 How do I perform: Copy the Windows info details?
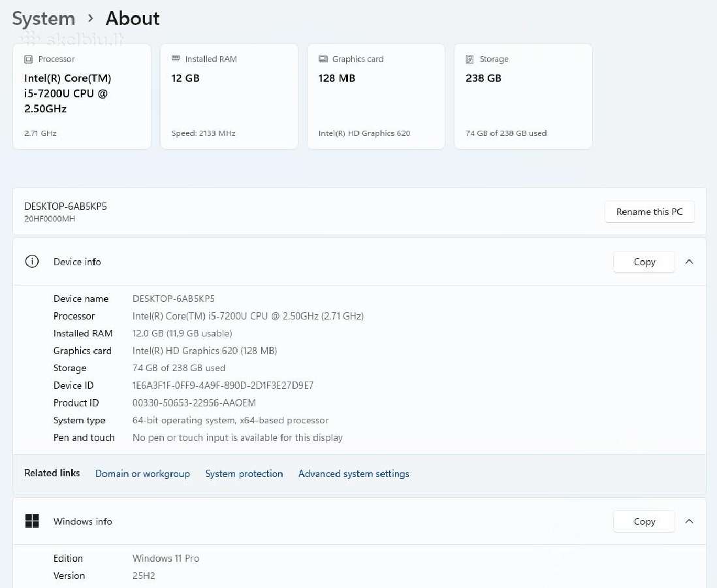coord(644,521)
